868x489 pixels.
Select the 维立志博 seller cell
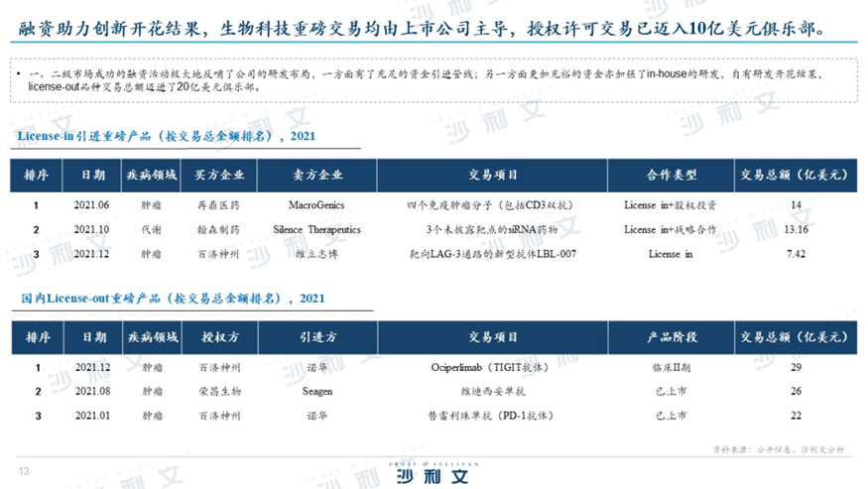pos(316,254)
